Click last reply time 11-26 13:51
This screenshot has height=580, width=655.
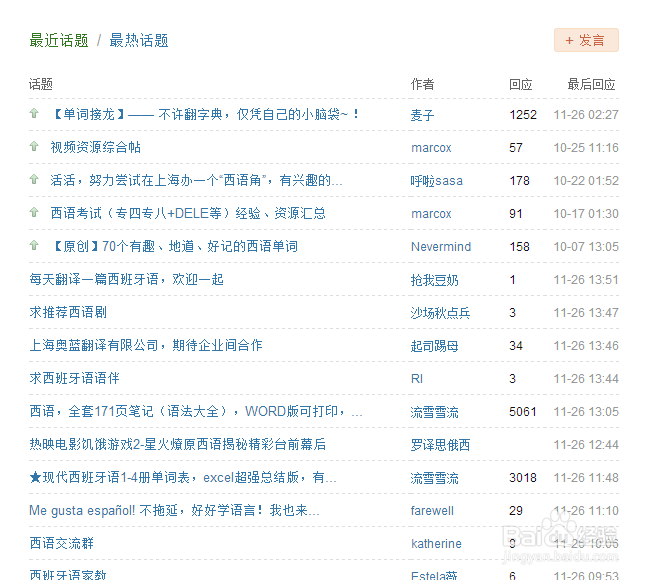586,280
